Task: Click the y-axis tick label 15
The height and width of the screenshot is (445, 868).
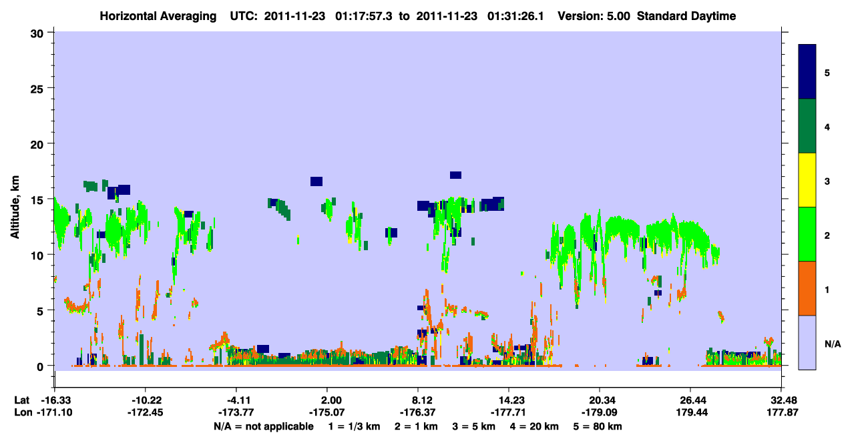Action: (39, 199)
